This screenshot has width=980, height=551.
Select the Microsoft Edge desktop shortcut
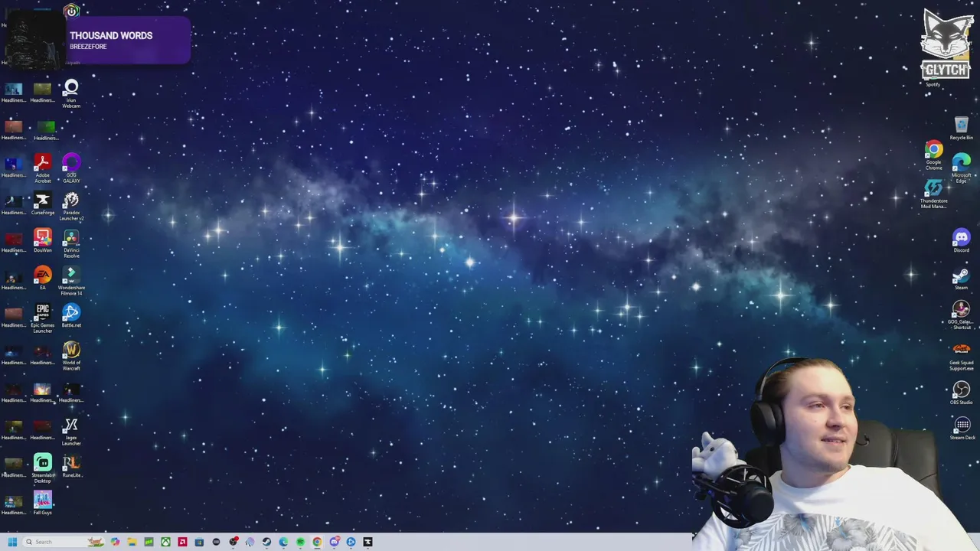tap(962, 168)
